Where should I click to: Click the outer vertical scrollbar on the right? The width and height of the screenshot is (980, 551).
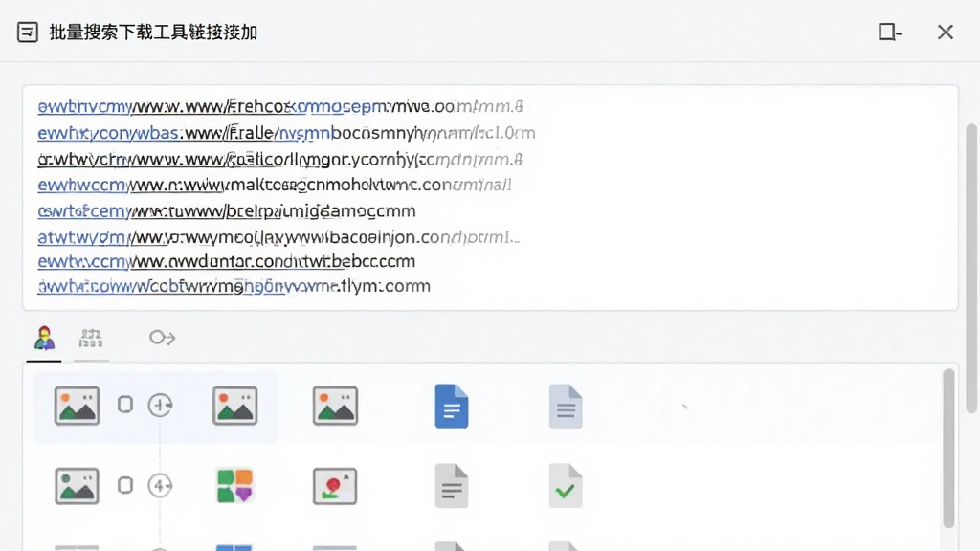(x=971, y=269)
